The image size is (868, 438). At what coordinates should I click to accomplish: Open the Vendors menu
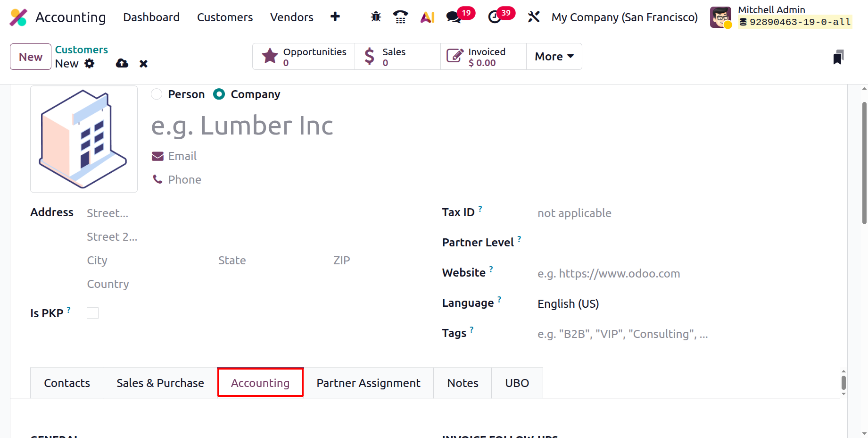pyautogui.click(x=291, y=17)
